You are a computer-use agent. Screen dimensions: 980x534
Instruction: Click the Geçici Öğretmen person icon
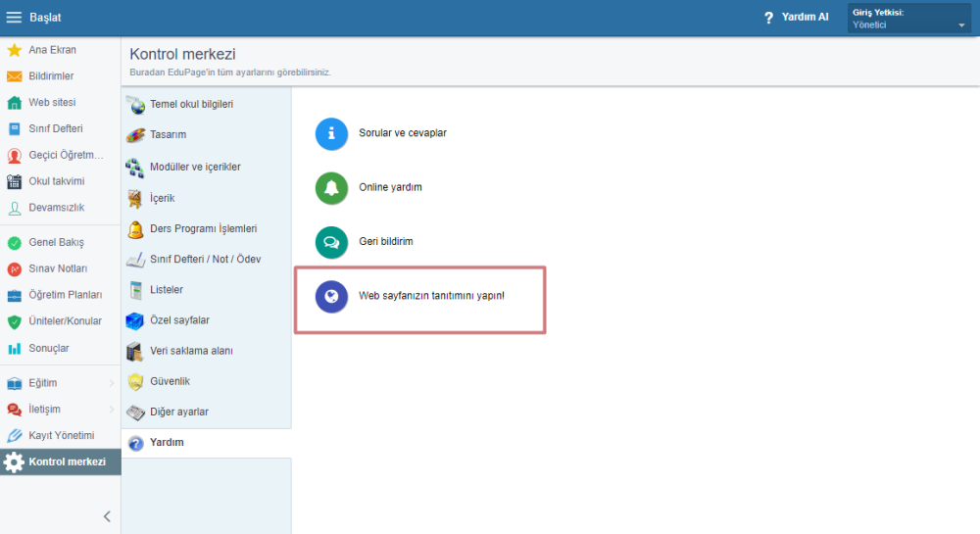(x=15, y=155)
